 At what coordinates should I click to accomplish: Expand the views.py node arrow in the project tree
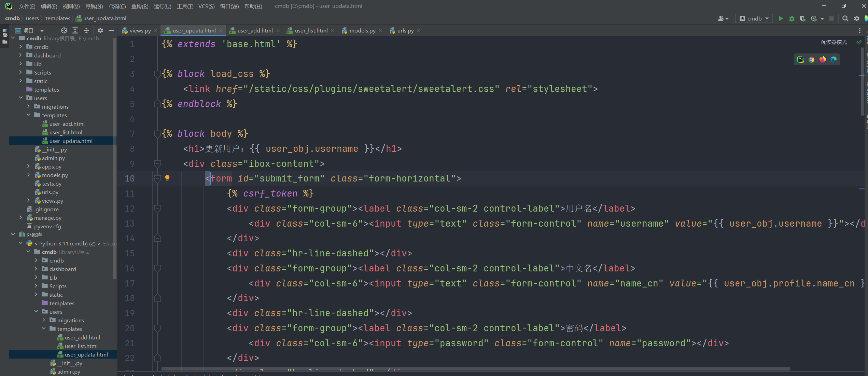28,201
